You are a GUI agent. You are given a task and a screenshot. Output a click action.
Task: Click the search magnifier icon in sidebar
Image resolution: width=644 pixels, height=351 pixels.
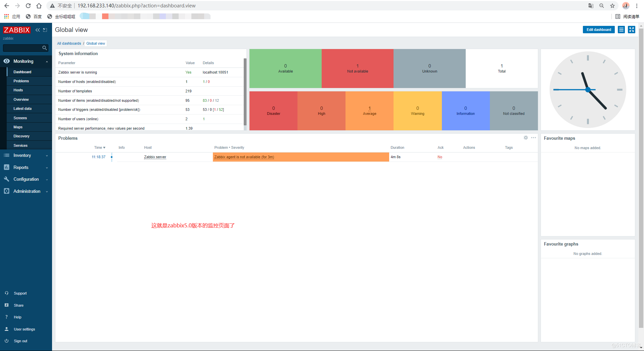tap(44, 48)
